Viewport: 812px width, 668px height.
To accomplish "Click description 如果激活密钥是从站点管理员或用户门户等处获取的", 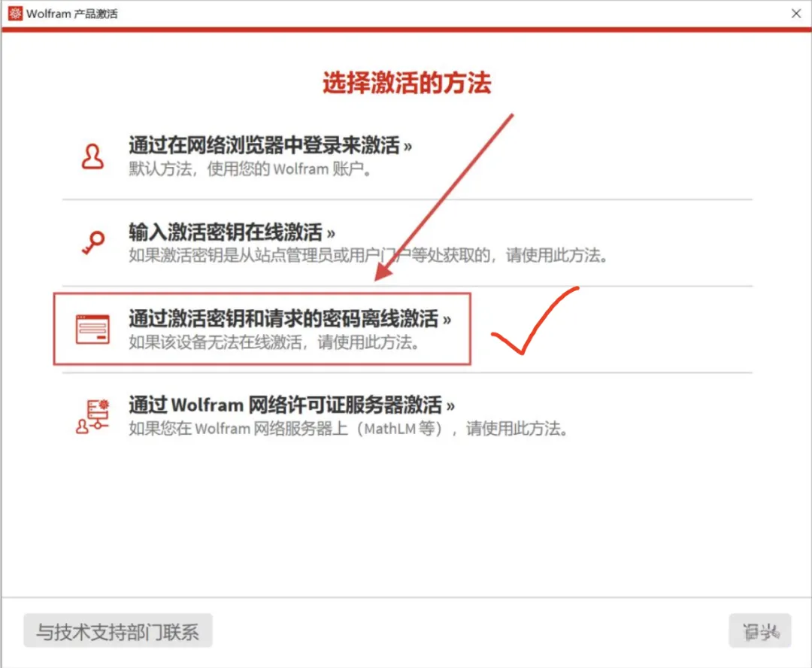I will point(310,255).
